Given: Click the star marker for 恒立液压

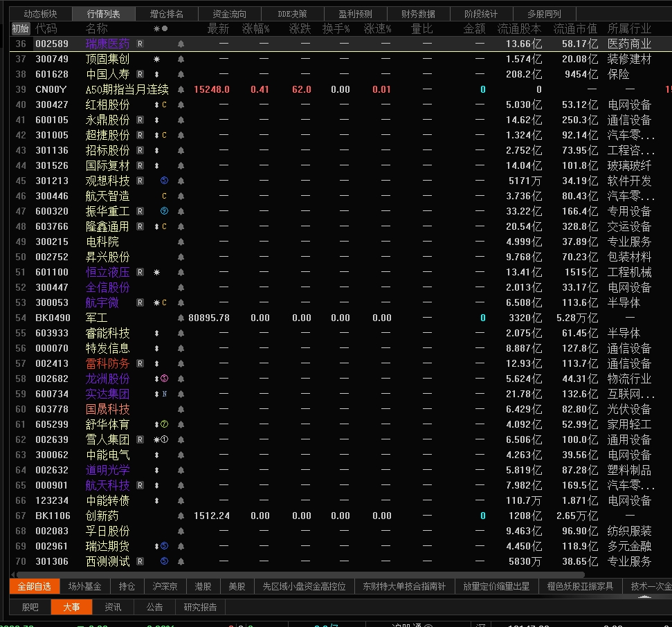Looking at the screenshot, I should pos(157,272).
